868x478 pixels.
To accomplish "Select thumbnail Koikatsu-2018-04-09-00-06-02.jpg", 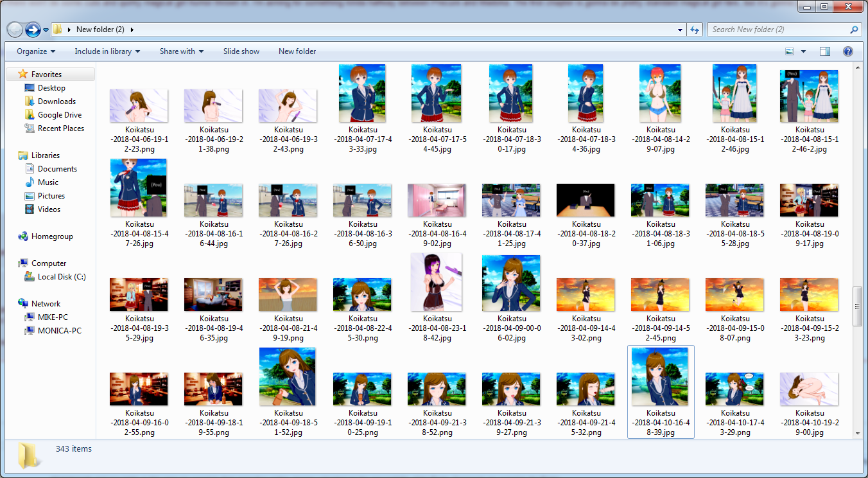I will [x=512, y=283].
